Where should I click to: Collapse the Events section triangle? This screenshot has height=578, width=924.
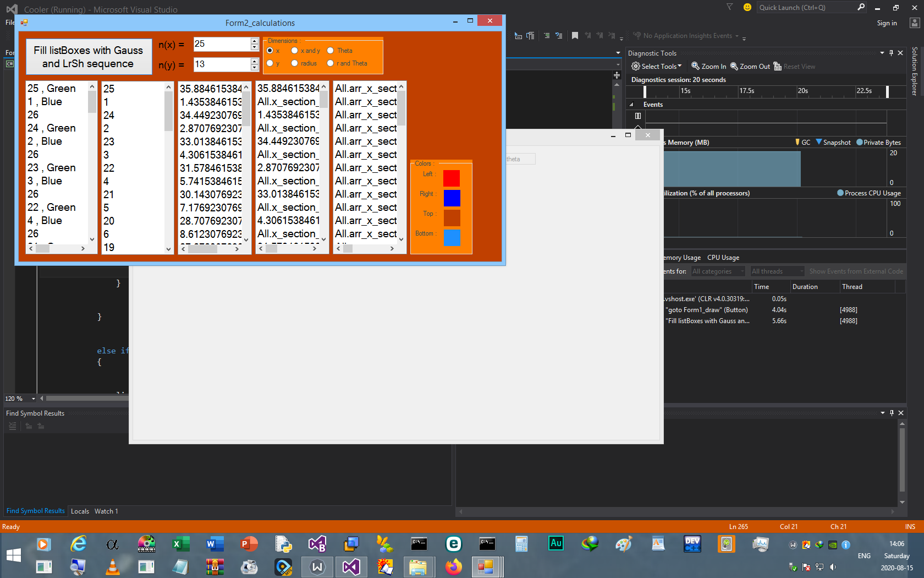tap(631, 105)
